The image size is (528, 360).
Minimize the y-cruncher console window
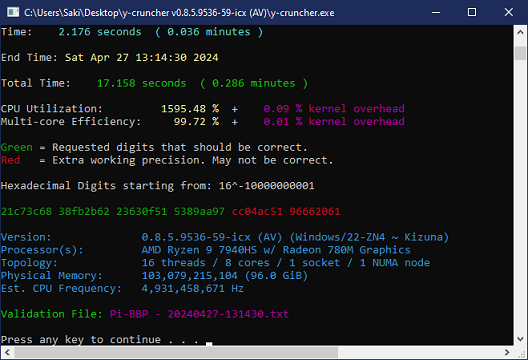(436, 12)
